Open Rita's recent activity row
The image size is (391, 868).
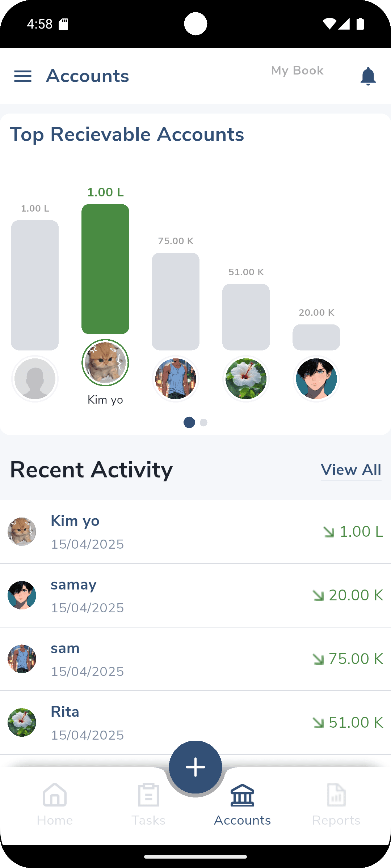(195, 723)
